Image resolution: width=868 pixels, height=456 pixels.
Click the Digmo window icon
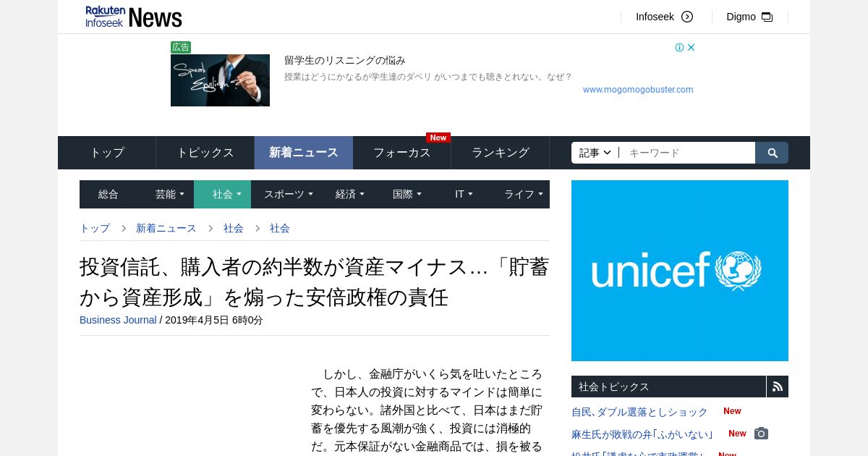[767, 17]
